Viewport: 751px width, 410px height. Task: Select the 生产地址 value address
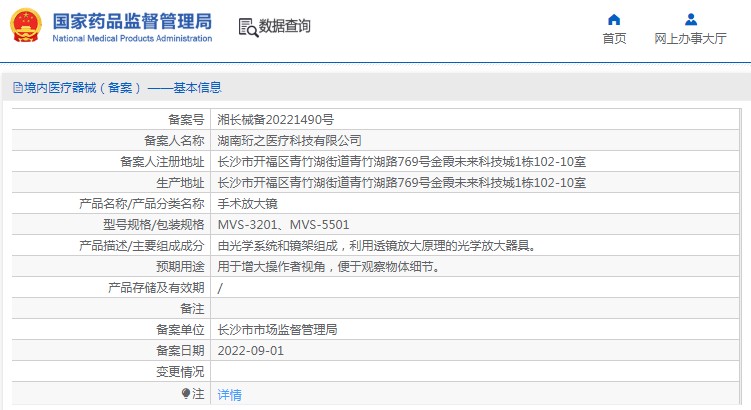(401, 183)
